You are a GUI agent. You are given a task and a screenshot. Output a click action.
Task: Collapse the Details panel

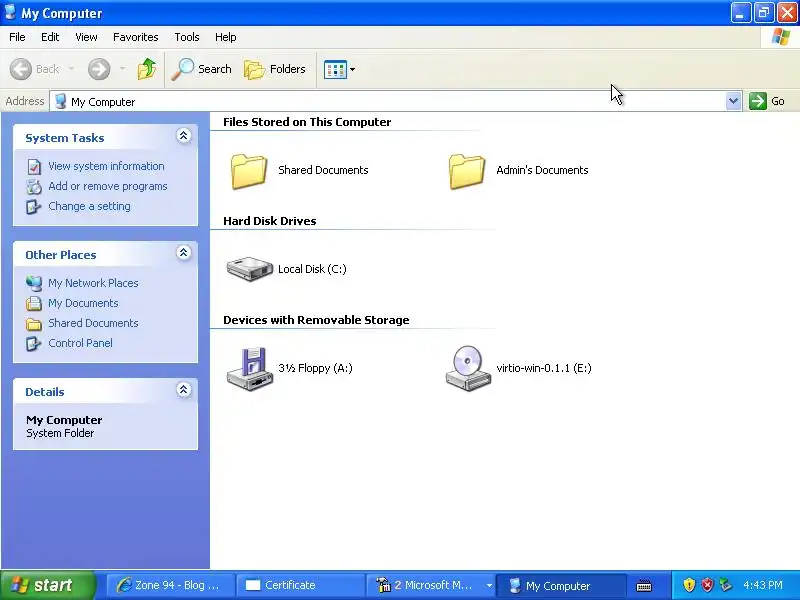[184, 390]
